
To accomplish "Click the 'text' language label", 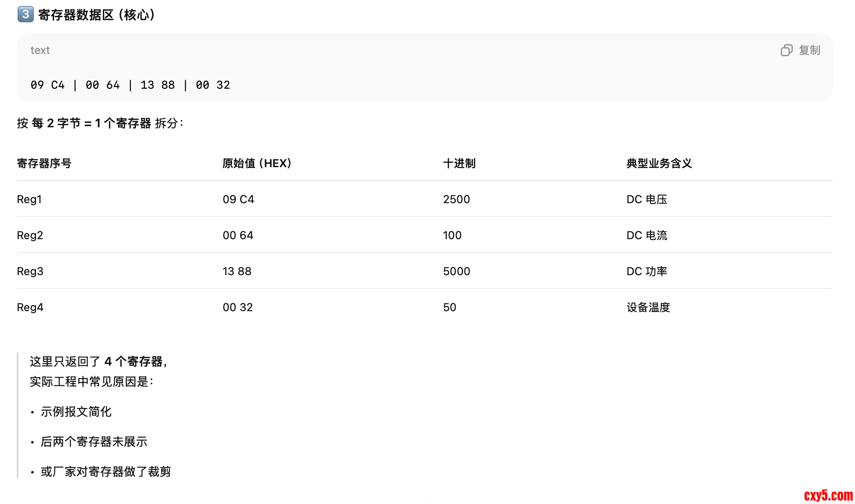I will pyautogui.click(x=40, y=51).
